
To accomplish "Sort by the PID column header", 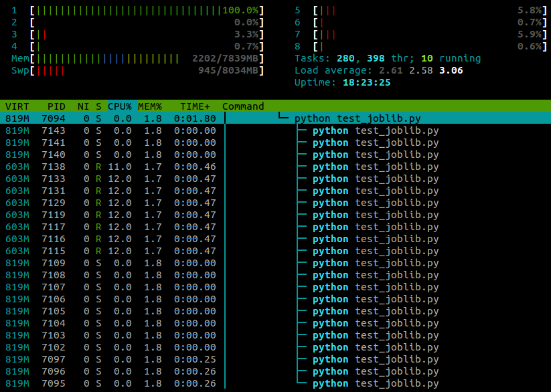I will click(x=56, y=106).
